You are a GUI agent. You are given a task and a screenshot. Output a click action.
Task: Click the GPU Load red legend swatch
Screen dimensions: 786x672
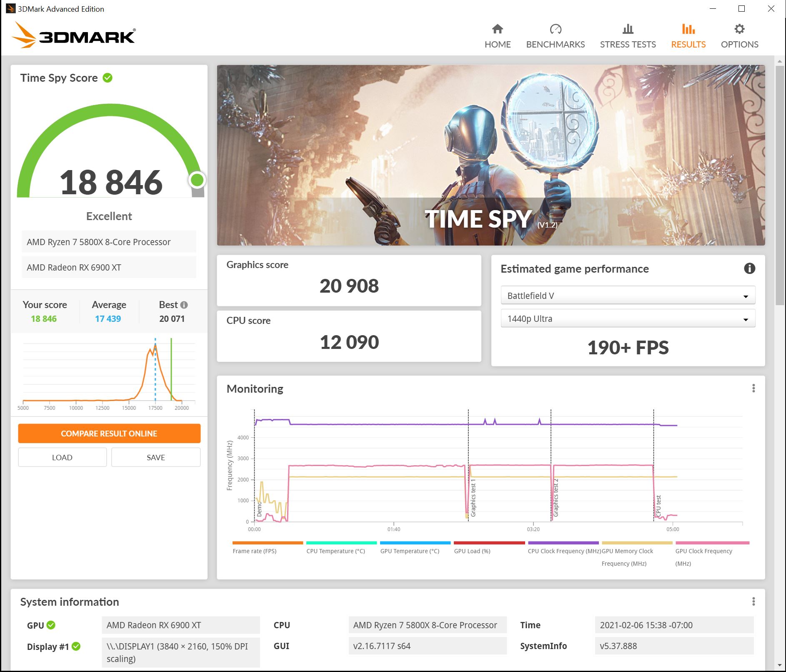tap(489, 543)
